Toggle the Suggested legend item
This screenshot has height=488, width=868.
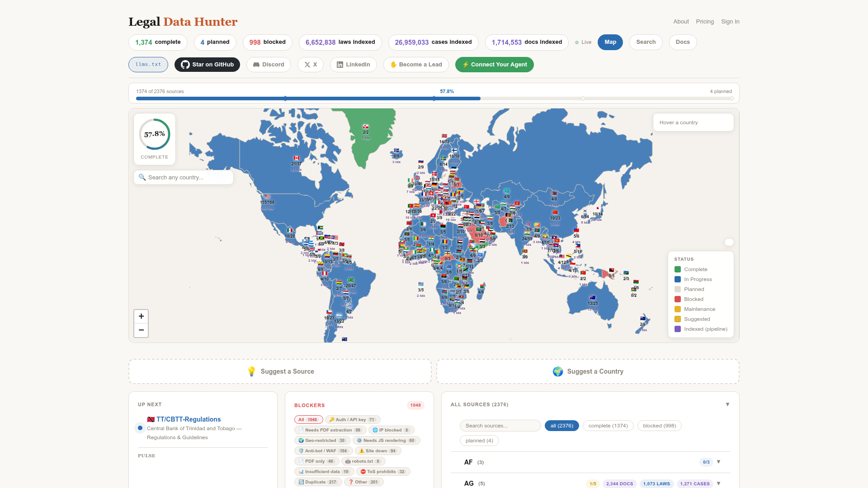click(692, 319)
